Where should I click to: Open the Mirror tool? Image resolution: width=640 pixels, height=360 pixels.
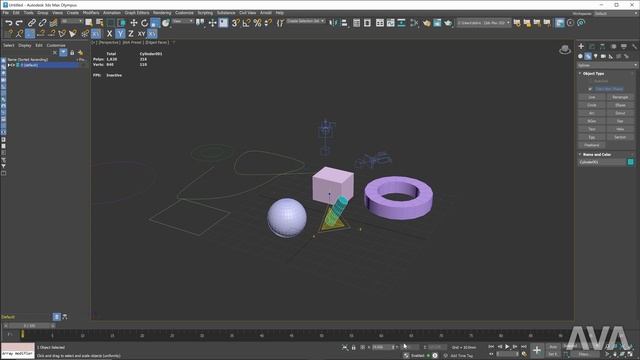[333, 23]
